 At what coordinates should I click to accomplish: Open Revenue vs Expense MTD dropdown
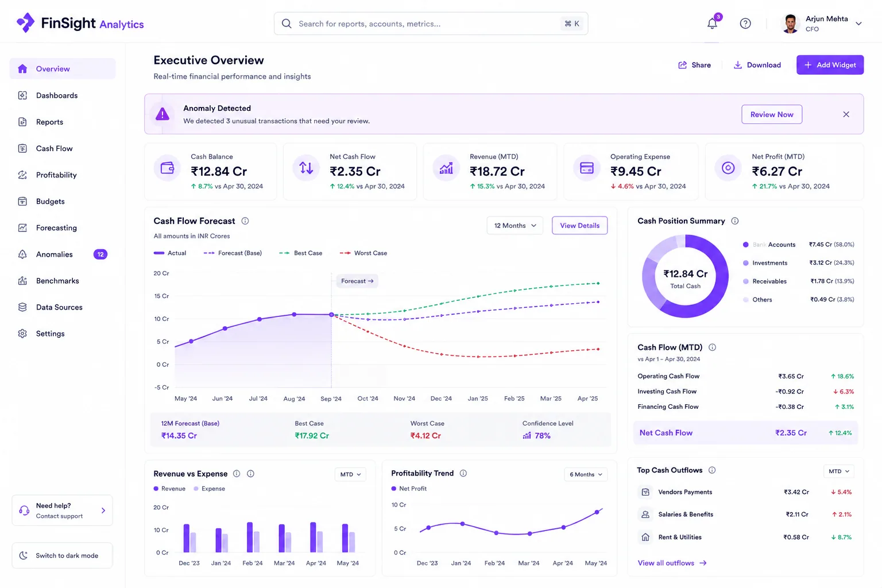pyautogui.click(x=350, y=474)
